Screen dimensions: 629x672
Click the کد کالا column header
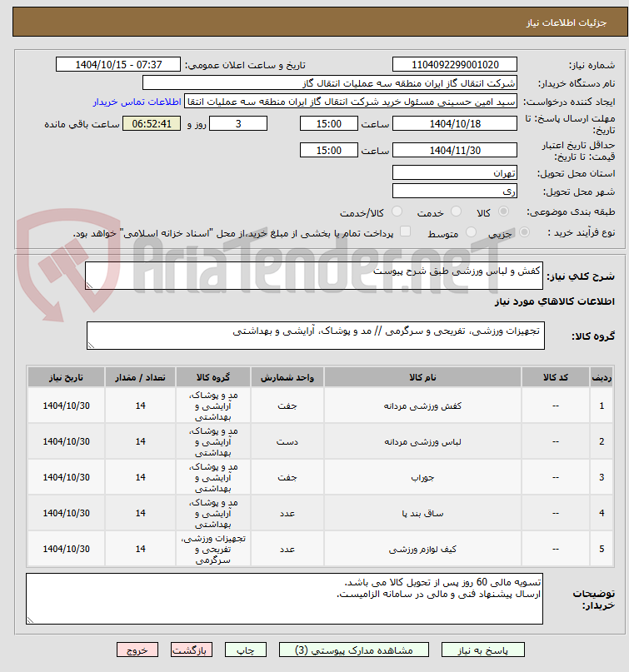click(555, 377)
